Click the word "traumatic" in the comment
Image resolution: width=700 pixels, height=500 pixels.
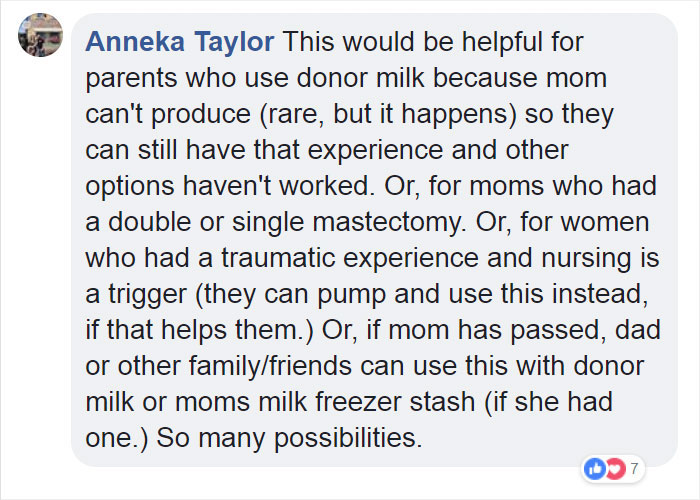(278, 258)
